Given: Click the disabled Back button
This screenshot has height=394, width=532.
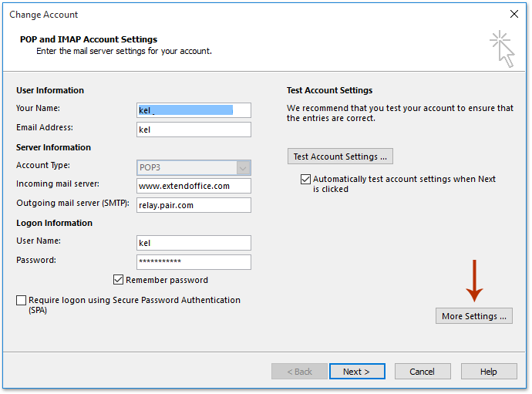Looking at the screenshot, I should coord(299,372).
